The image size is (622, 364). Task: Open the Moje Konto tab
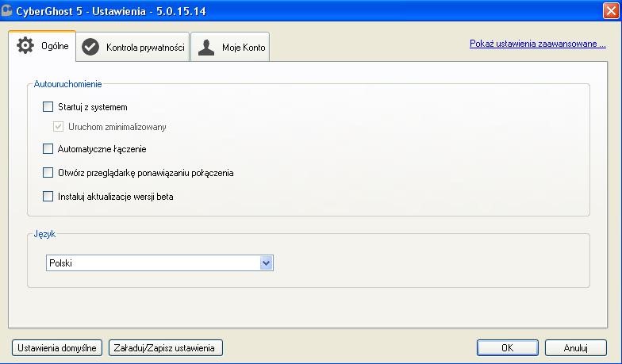[x=230, y=48]
